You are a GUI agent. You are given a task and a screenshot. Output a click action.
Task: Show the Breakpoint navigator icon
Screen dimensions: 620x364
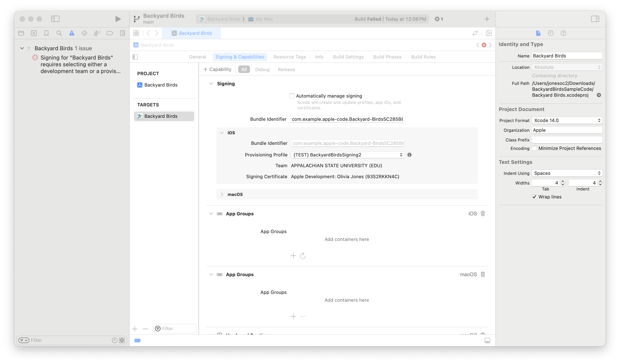(x=110, y=33)
